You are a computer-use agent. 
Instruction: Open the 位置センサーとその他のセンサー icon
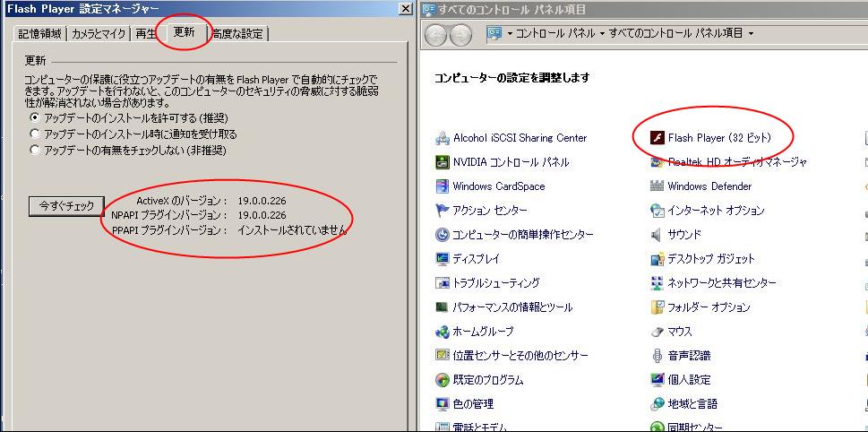coord(442,356)
